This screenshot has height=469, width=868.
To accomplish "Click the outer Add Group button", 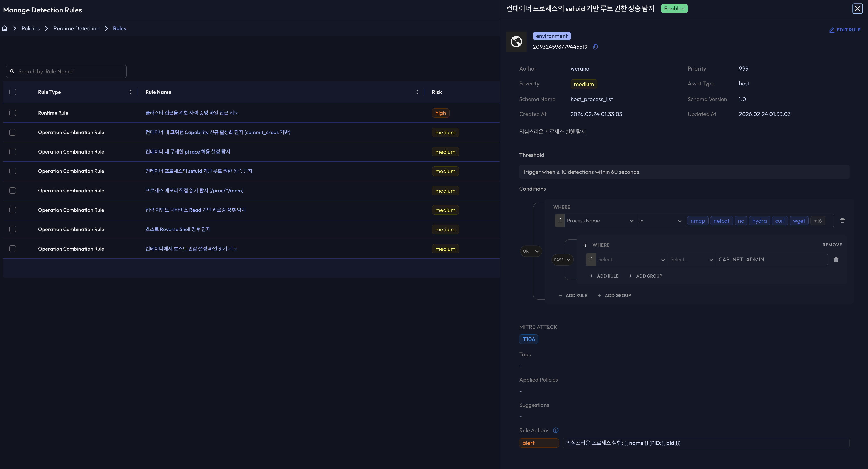I will [x=614, y=295].
